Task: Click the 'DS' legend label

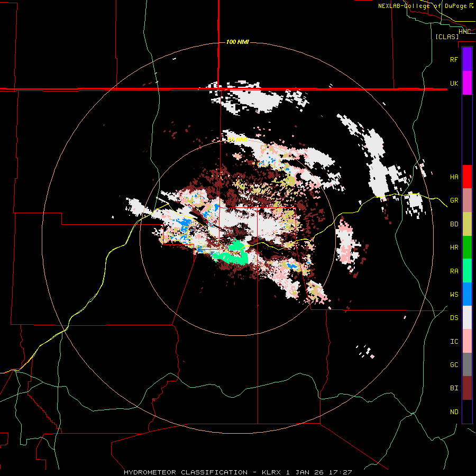Action: (x=454, y=318)
